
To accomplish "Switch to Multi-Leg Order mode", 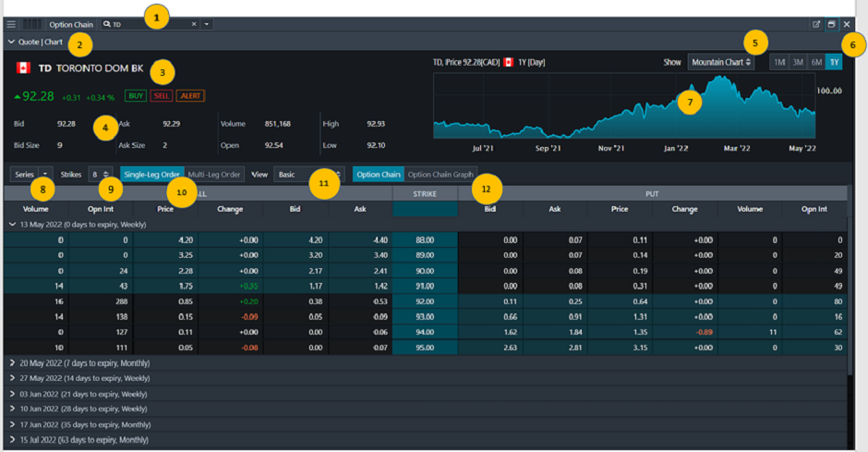I will 214,174.
